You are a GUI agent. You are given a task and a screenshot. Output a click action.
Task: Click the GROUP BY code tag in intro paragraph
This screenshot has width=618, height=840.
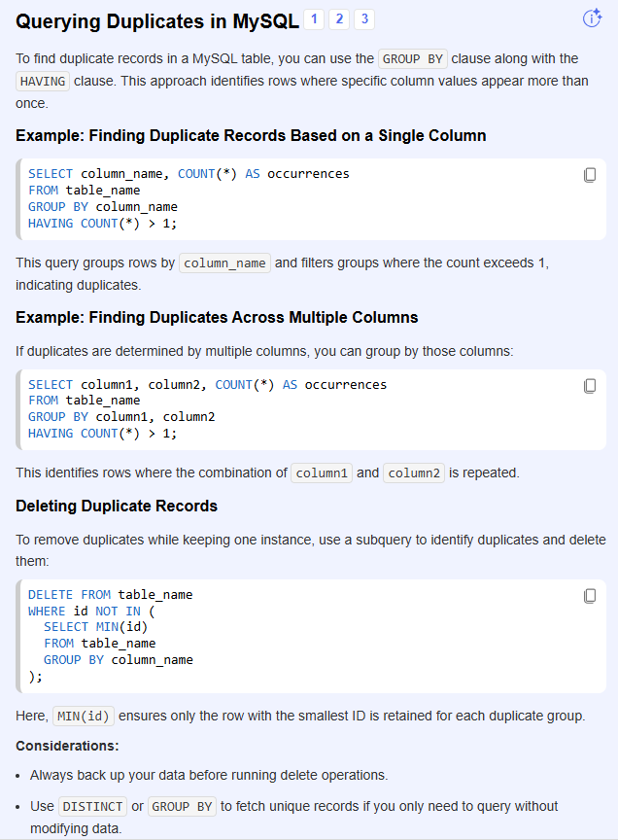[413, 58]
